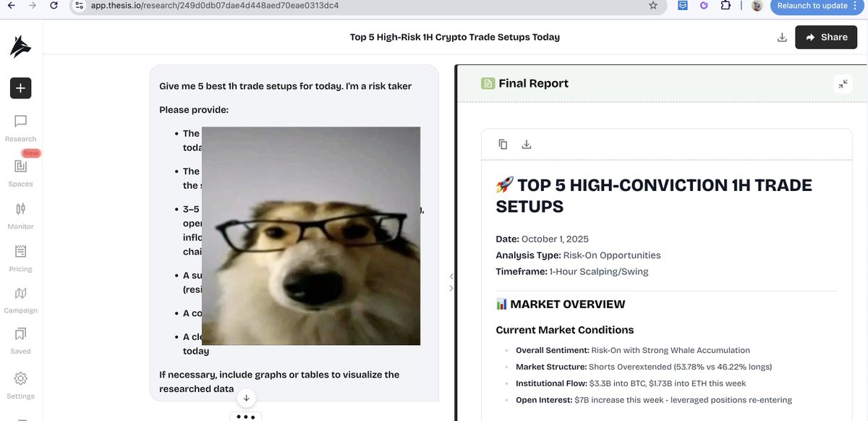Copy the Final Report contents
This screenshot has width=868, height=421.
pyautogui.click(x=503, y=144)
